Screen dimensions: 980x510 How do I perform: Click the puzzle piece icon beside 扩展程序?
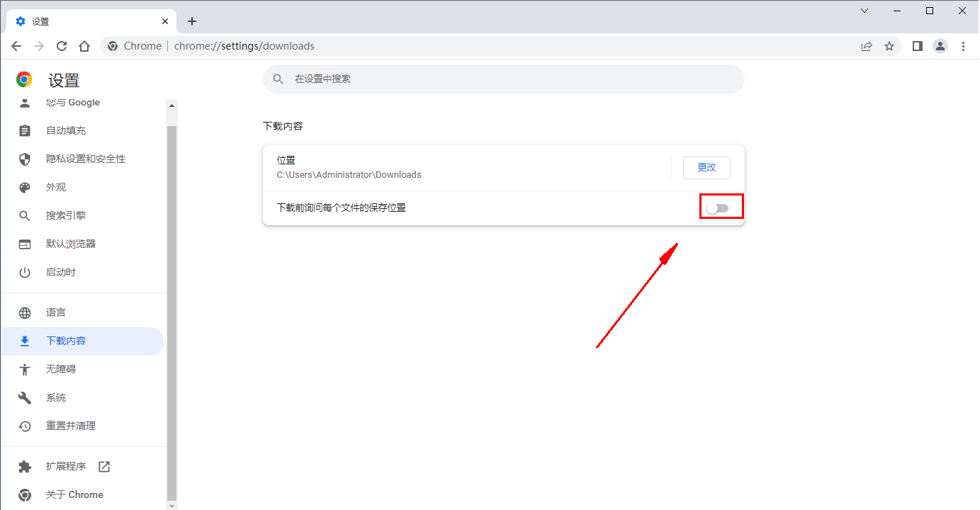[x=25, y=467]
